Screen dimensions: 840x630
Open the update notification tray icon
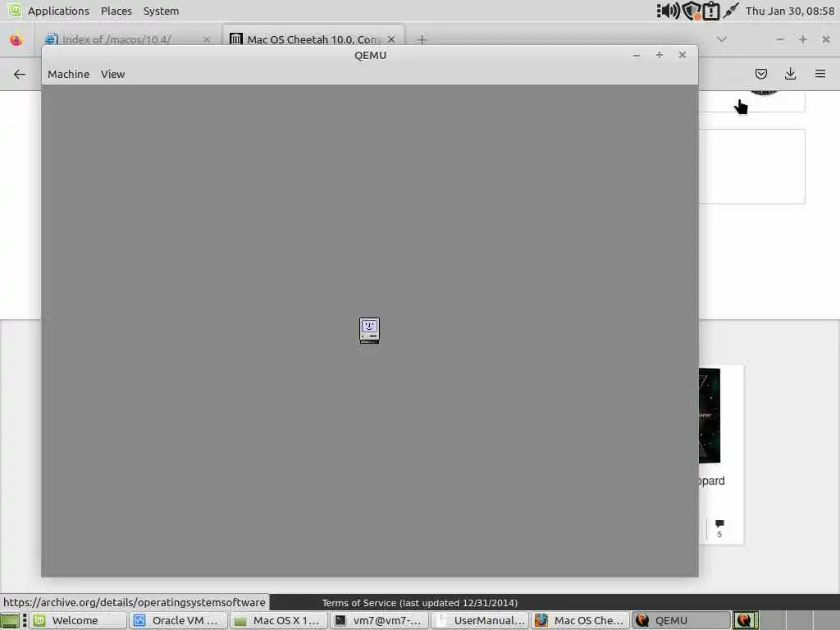(711, 11)
